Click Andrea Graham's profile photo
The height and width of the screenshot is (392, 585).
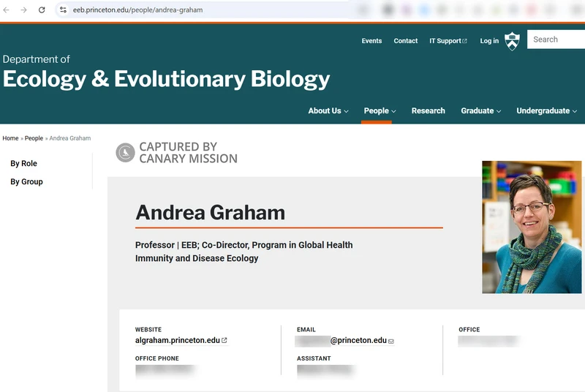[x=532, y=227]
